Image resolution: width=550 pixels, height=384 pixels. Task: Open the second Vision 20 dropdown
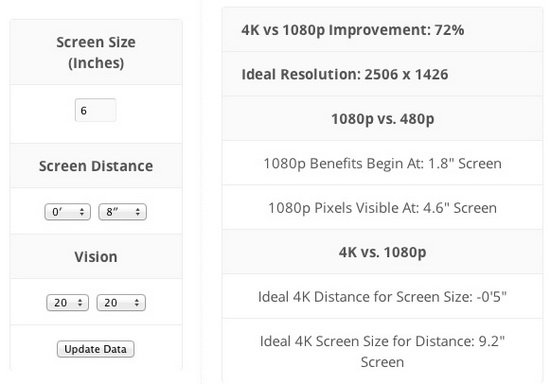121,303
